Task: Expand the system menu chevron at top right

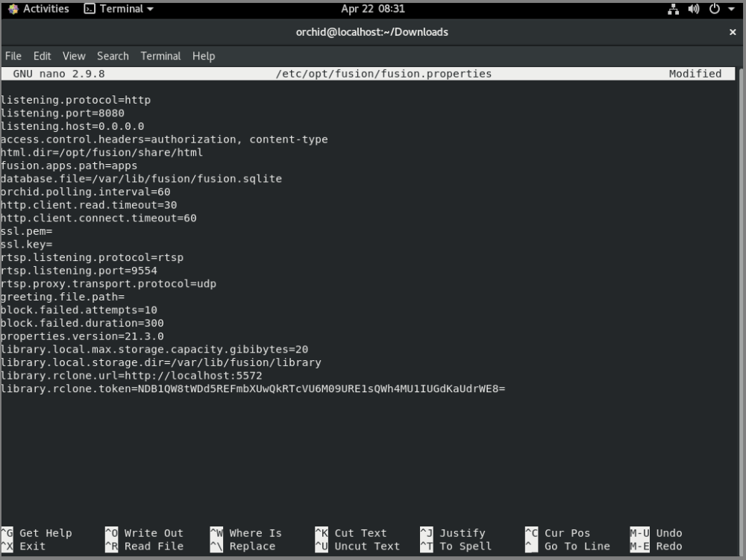Action: pyautogui.click(x=730, y=9)
